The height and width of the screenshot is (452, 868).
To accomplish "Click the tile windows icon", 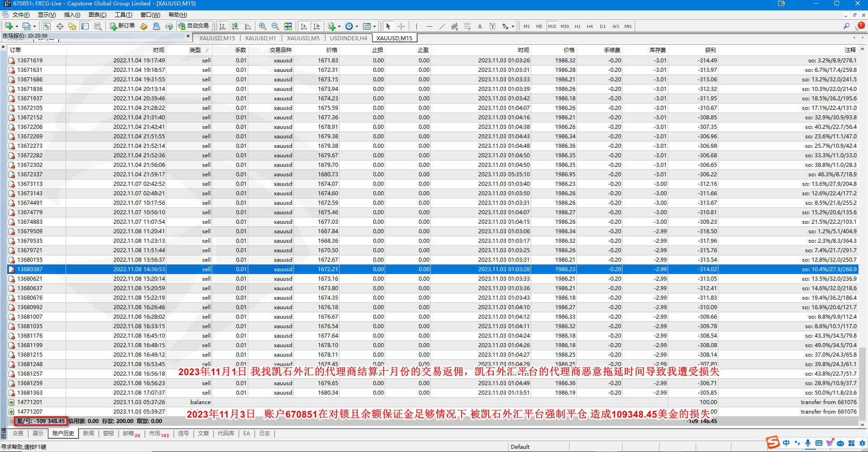I will click(x=288, y=26).
